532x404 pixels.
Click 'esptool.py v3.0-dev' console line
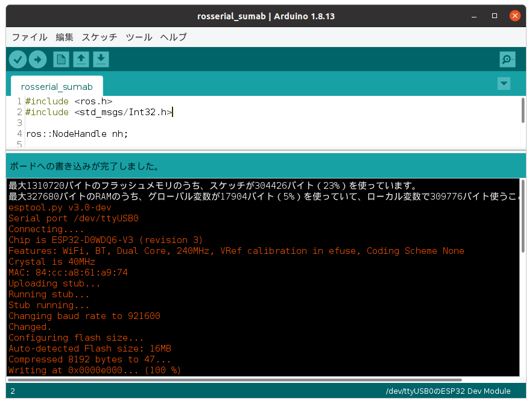[60, 207]
